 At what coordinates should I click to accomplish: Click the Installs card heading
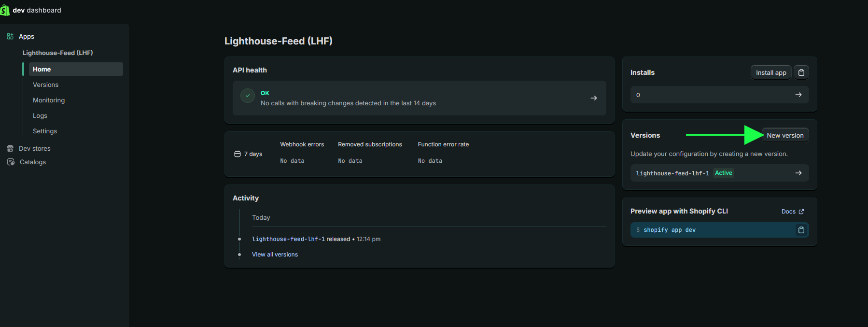(643, 72)
